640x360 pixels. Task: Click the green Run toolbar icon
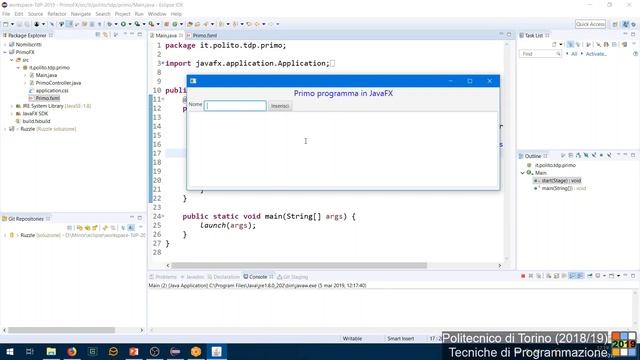pos(123,24)
